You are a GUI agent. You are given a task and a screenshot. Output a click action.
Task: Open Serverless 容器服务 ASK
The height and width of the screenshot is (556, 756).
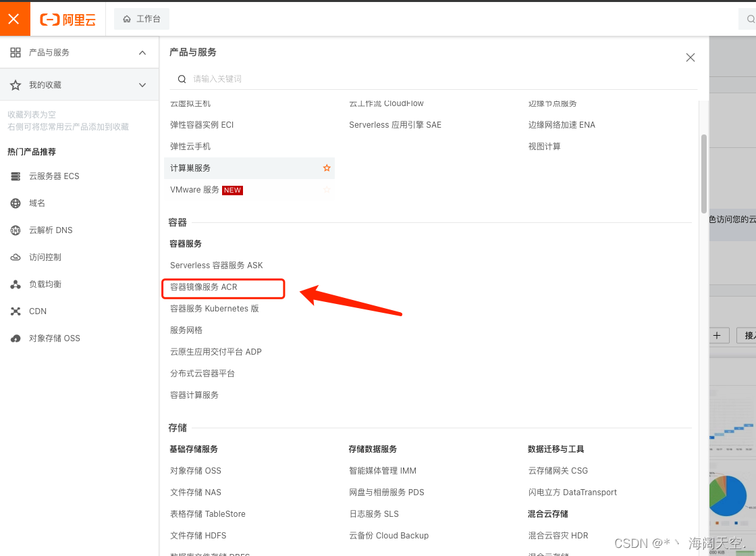[216, 266]
